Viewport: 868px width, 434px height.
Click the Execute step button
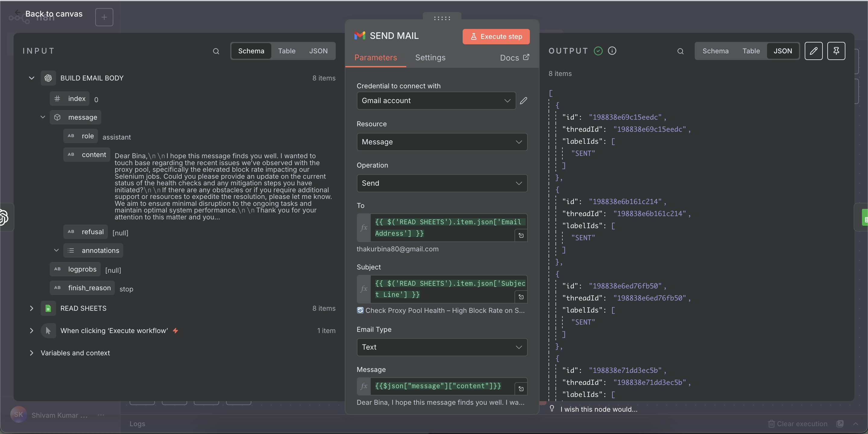click(x=496, y=36)
